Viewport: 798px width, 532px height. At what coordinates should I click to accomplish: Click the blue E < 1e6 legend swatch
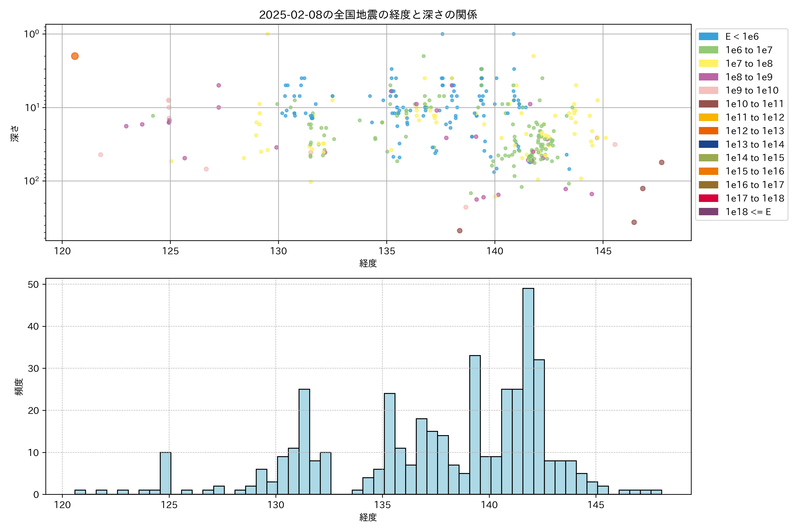pyautogui.click(x=708, y=37)
